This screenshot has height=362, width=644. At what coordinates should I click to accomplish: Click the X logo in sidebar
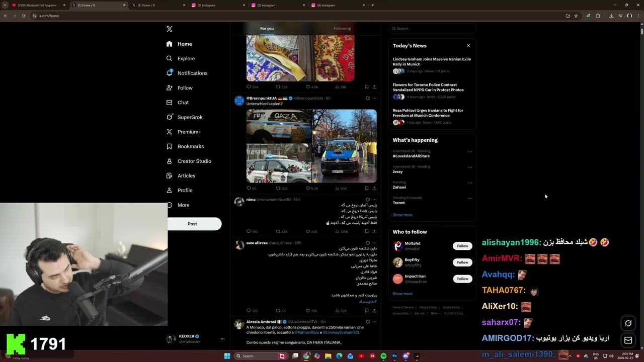(x=170, y=29)
